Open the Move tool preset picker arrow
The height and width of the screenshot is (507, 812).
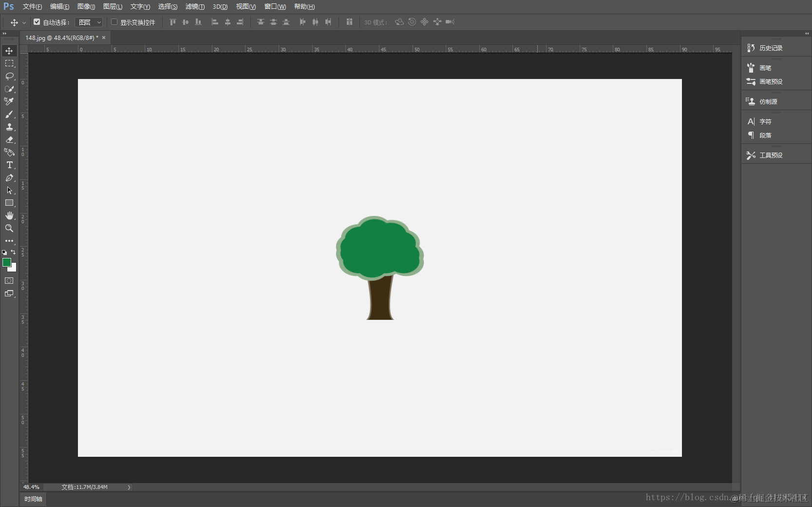point(24,22)
